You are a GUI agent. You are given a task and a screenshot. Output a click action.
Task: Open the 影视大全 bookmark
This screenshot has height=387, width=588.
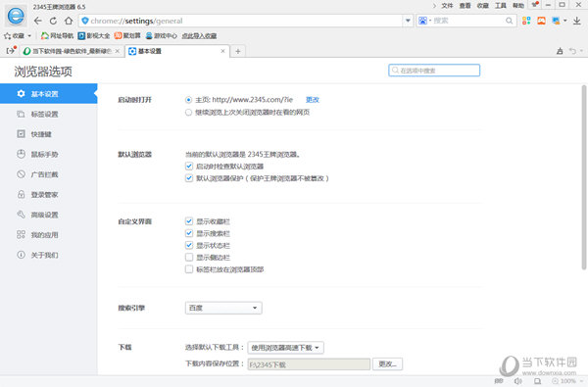coord(94,36)
